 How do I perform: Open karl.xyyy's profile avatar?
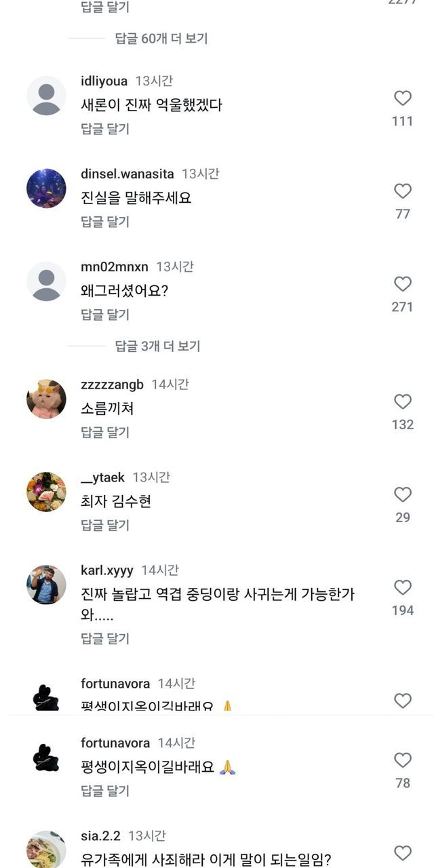point(46,585)
